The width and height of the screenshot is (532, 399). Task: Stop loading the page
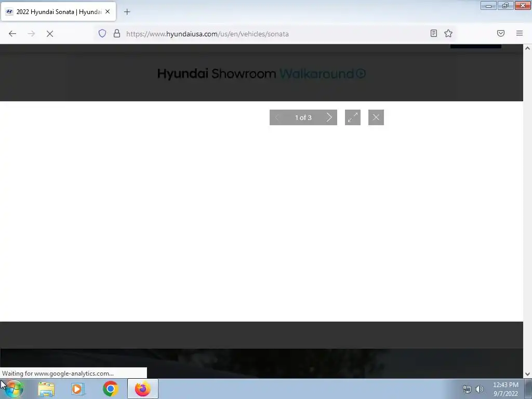coord(50,34)
